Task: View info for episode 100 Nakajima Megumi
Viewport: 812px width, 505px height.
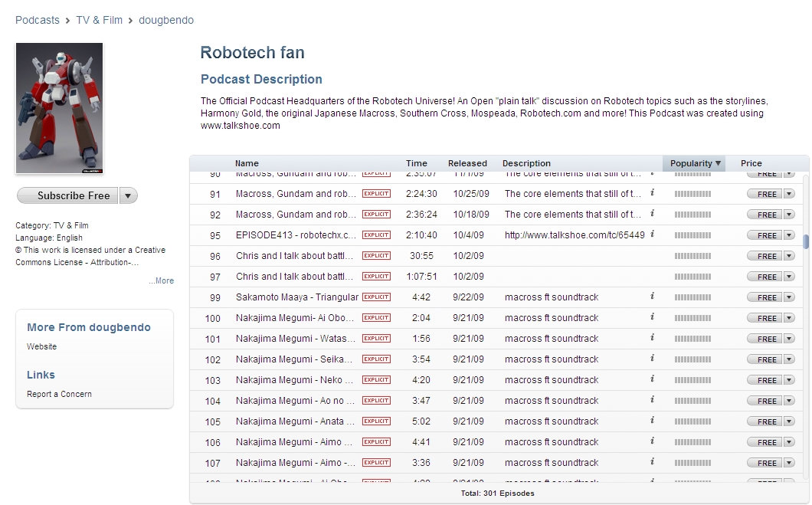Action: coord(652,317)
